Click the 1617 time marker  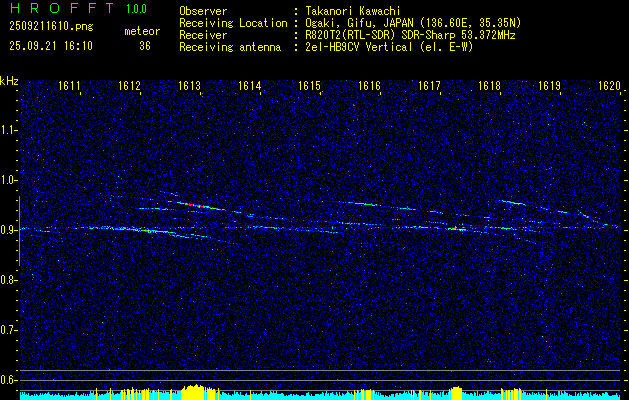coord(429,85)
